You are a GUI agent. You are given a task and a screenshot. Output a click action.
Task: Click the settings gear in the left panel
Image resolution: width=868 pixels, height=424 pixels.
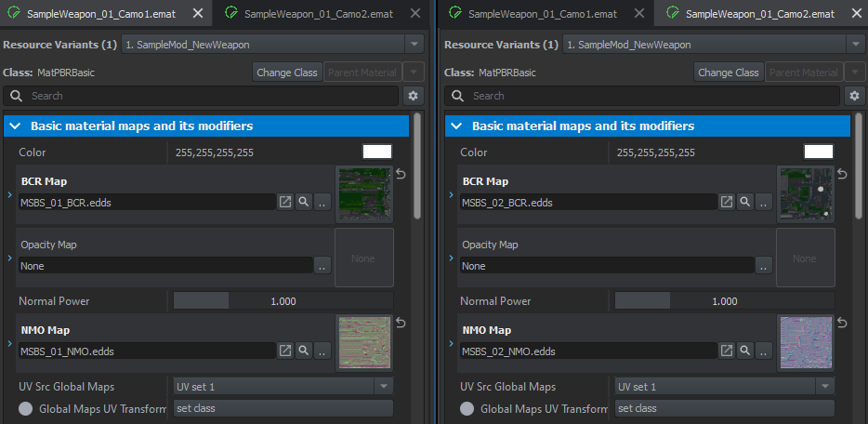pyautogui.click(x=414, y=96)
